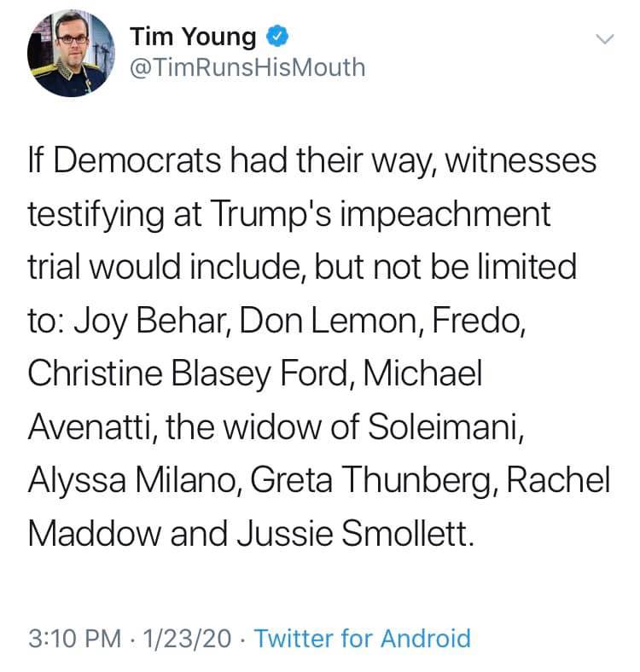Open the Twitter for Android source link
Screen dimensions: 640x672
click(363, 638)
